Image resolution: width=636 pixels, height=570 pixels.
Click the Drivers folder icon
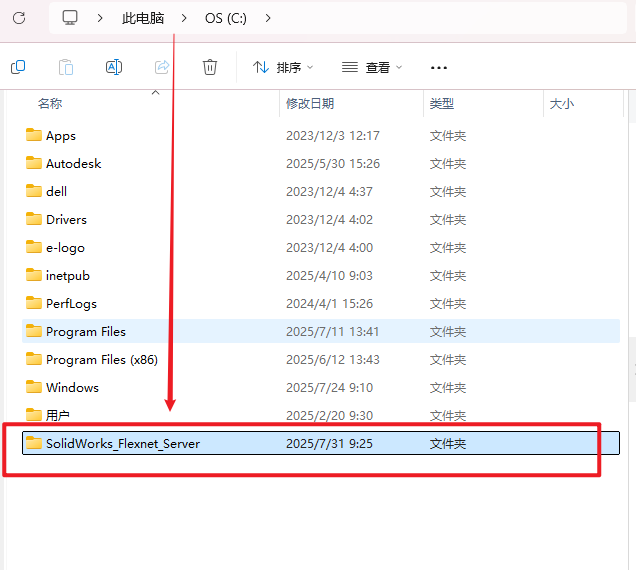tap(34, 218)
